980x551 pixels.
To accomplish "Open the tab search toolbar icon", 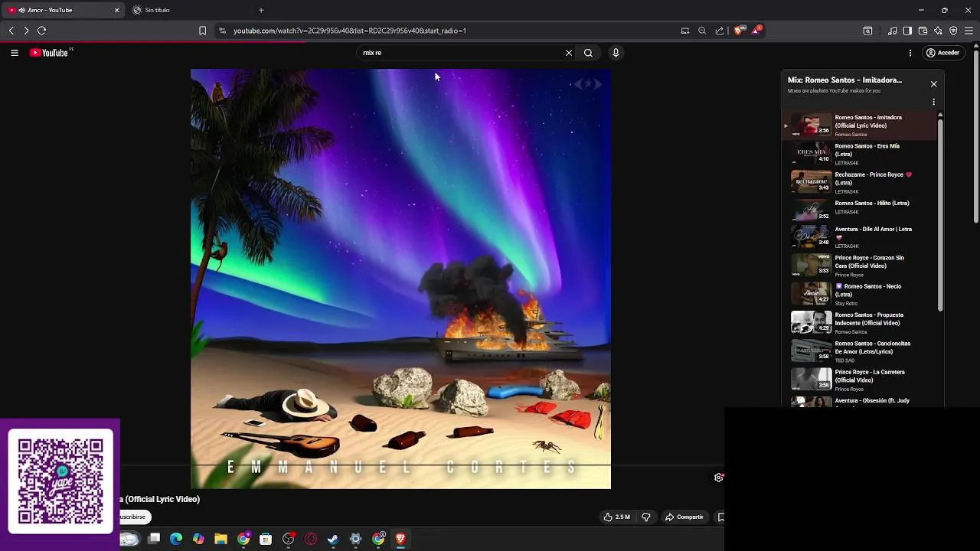I will [867, 31].
